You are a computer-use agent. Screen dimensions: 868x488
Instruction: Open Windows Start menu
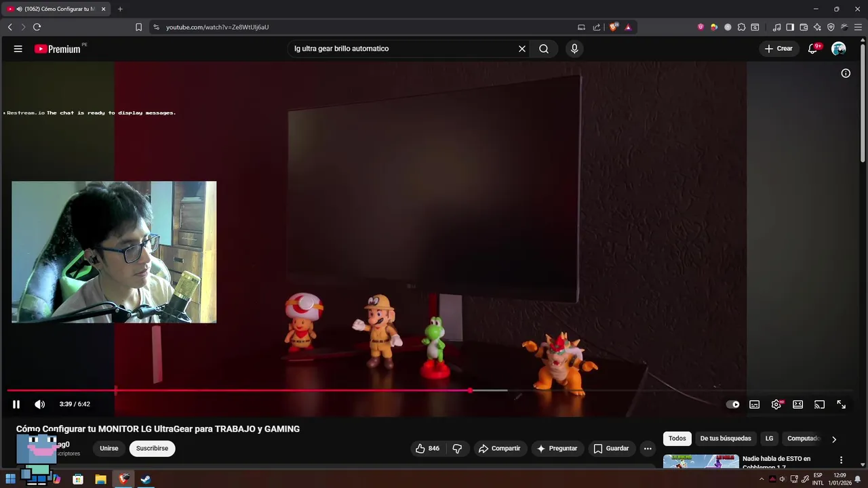10,479
